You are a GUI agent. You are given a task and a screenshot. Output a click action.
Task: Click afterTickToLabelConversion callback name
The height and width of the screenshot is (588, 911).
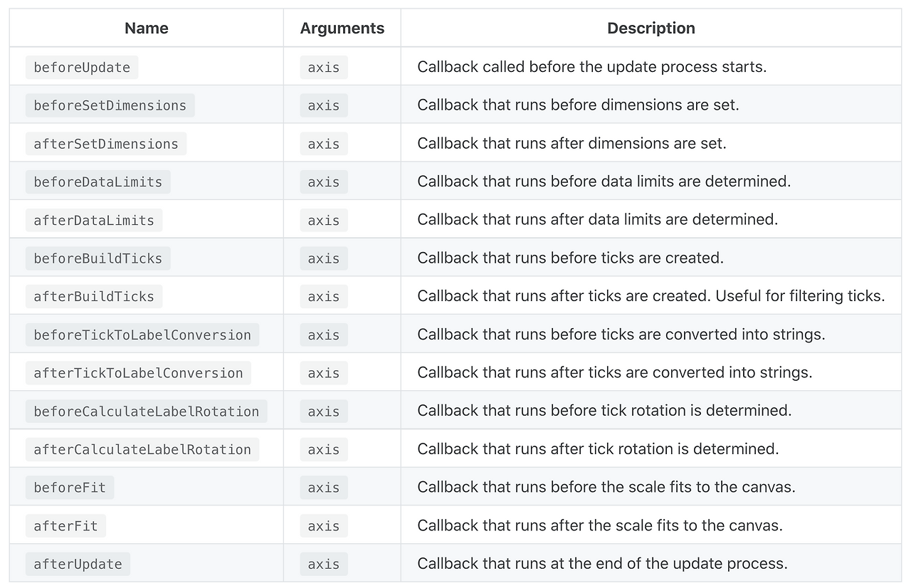coord(138,373)
